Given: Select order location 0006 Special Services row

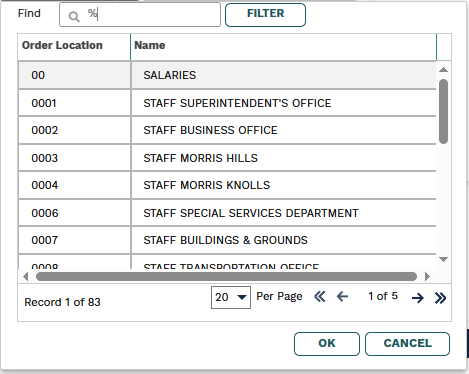Looking at the screenshot, I should click(x=227, y=213).
